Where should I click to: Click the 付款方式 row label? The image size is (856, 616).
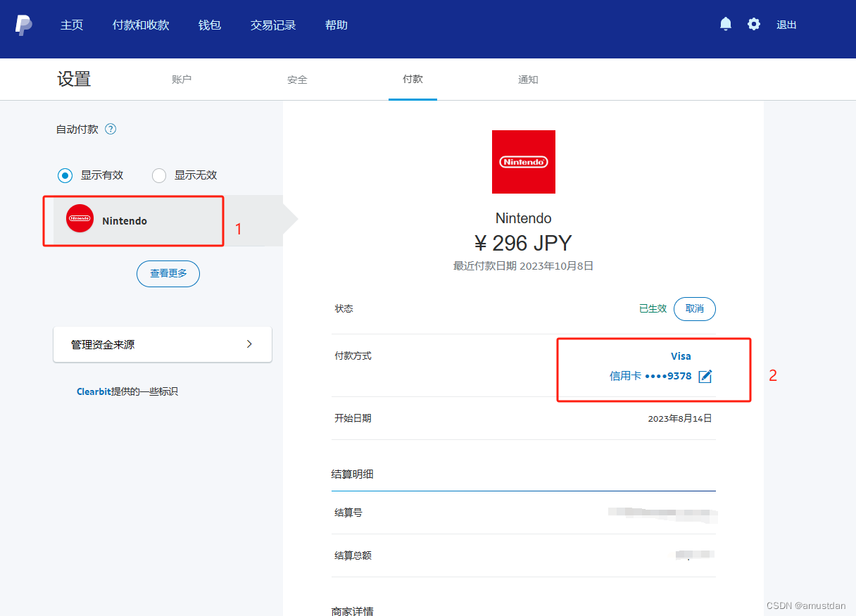tap(353, 356)
